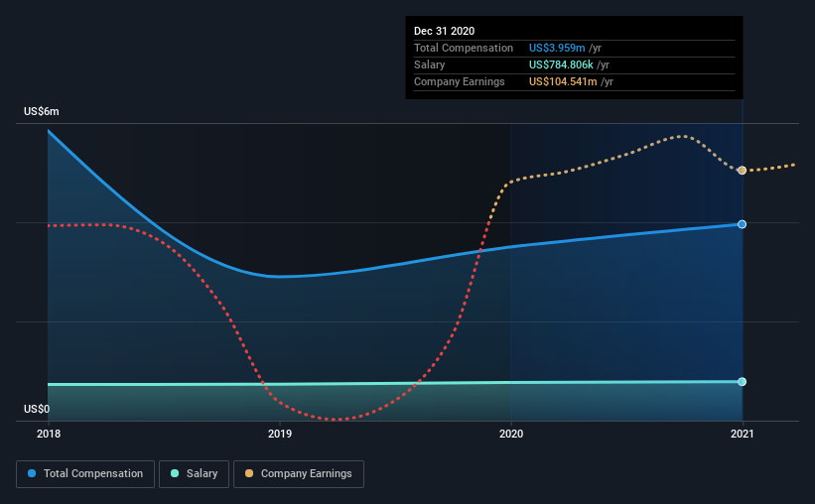The image size is (815, 504).
Task: Toggle the Salary legend button
Action: (194, 474)
